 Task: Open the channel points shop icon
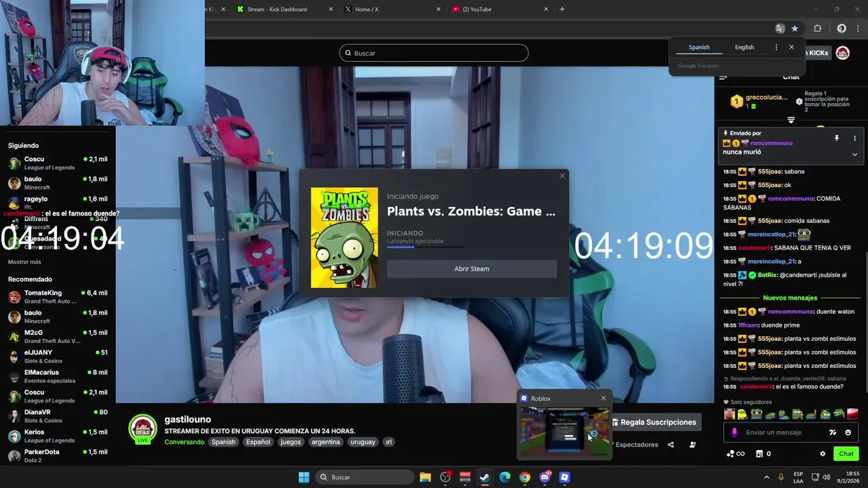tap(759, 454)
